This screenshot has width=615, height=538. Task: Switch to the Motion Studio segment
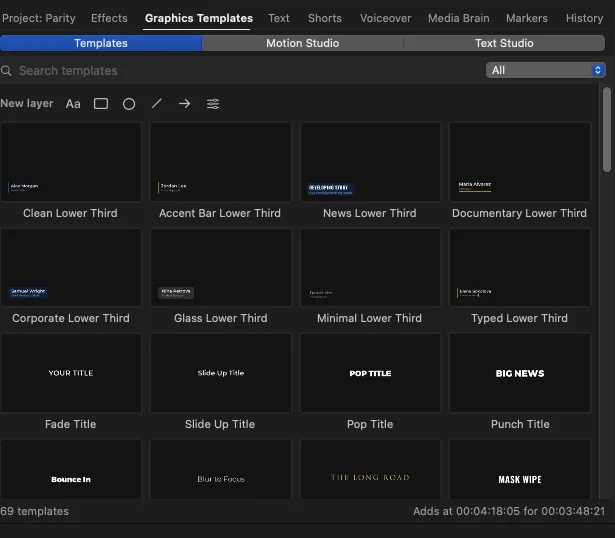pos(302,43)
